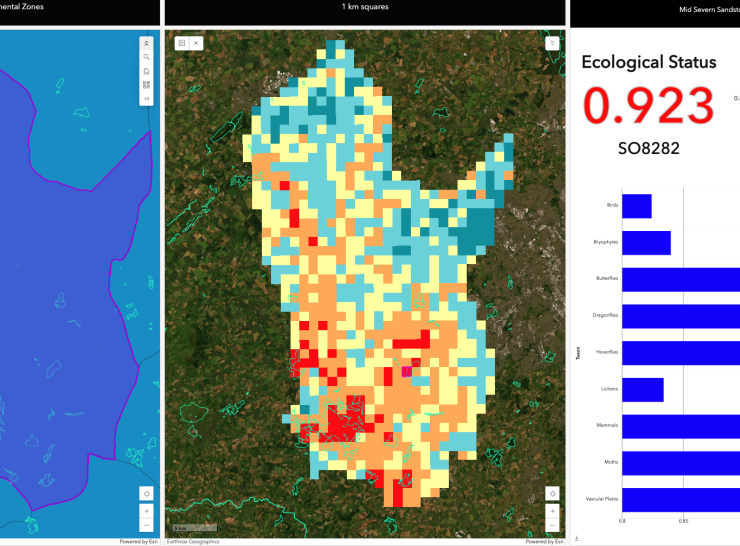Open the basemap grid icon on left map
Image resolution: width=740 pixels, height=546 pixels.
pyautogui.click(x=147, y=85)
